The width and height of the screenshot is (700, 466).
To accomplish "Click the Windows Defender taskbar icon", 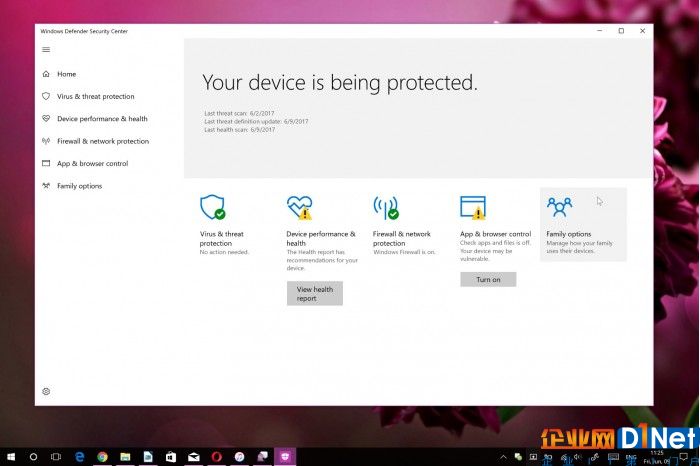I will pos(285,457).
